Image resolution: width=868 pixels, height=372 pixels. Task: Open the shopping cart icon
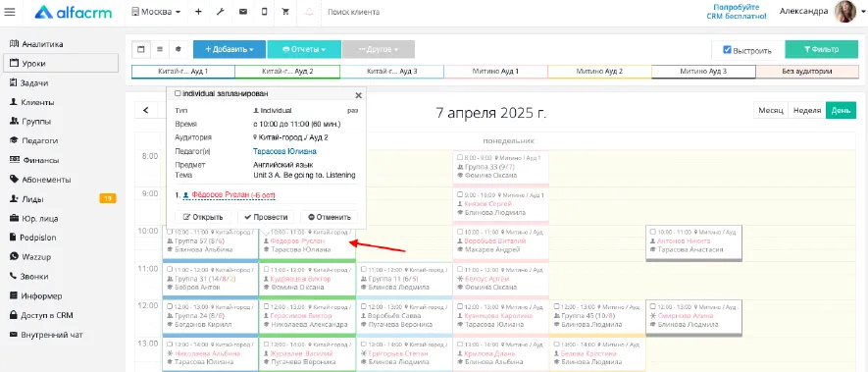click(285, 12)
